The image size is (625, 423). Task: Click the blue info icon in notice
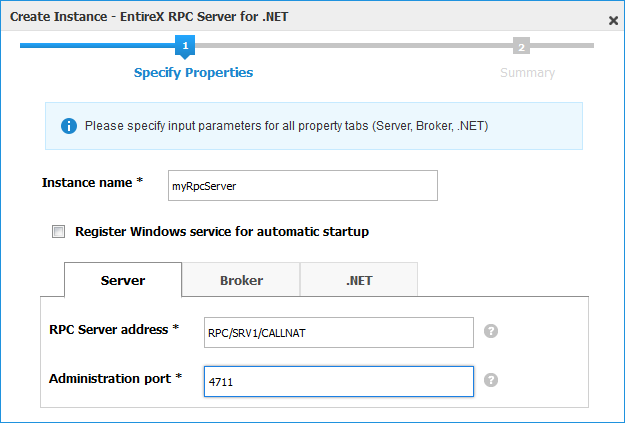coord(69,126)
